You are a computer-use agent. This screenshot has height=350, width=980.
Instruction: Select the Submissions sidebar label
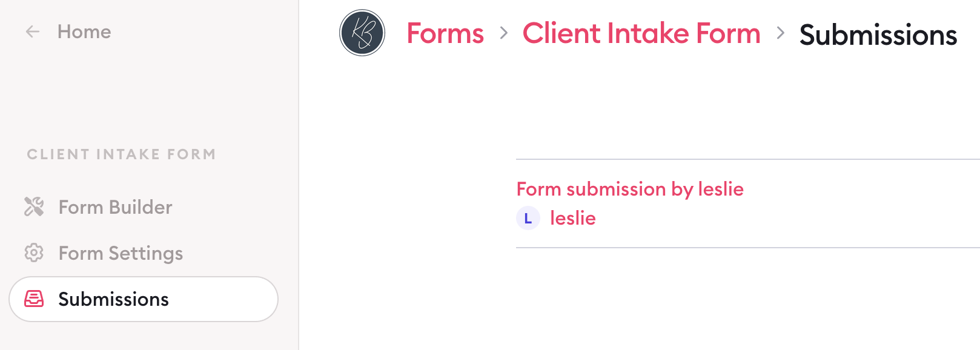coord(113,299)
